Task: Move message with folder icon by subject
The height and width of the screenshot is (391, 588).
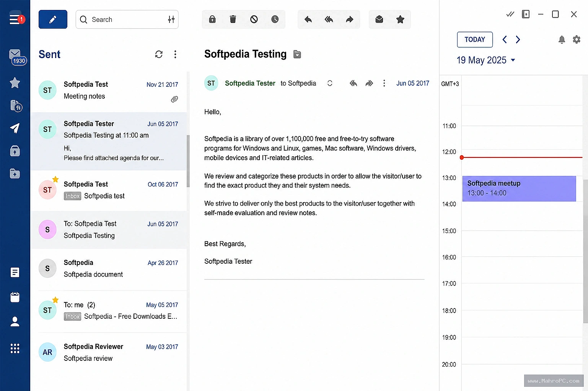Action: 297,54
